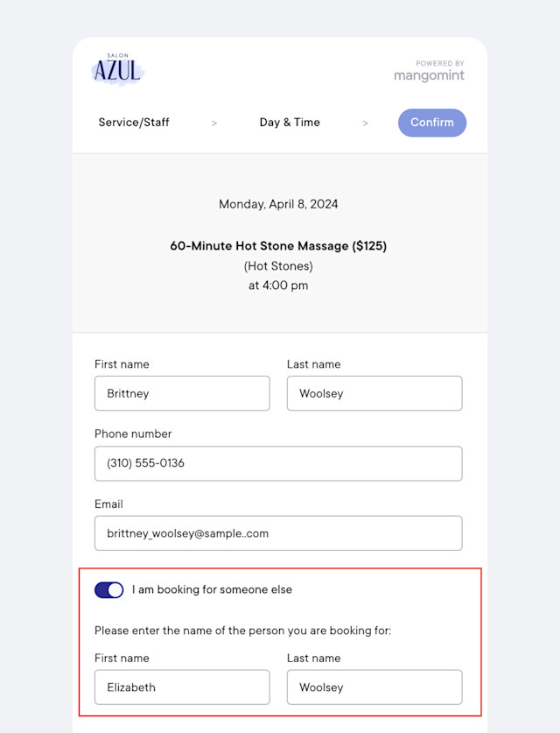Click the Monday, April 8, 2024 date text
The width and height of the screenshot is (560, 733).
click(x=278, y=204)
